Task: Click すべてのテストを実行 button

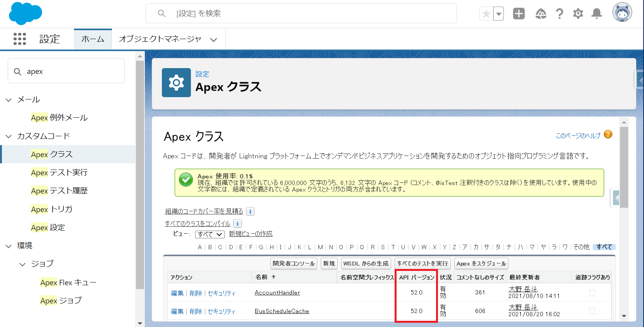Action: tap(422, 264)
